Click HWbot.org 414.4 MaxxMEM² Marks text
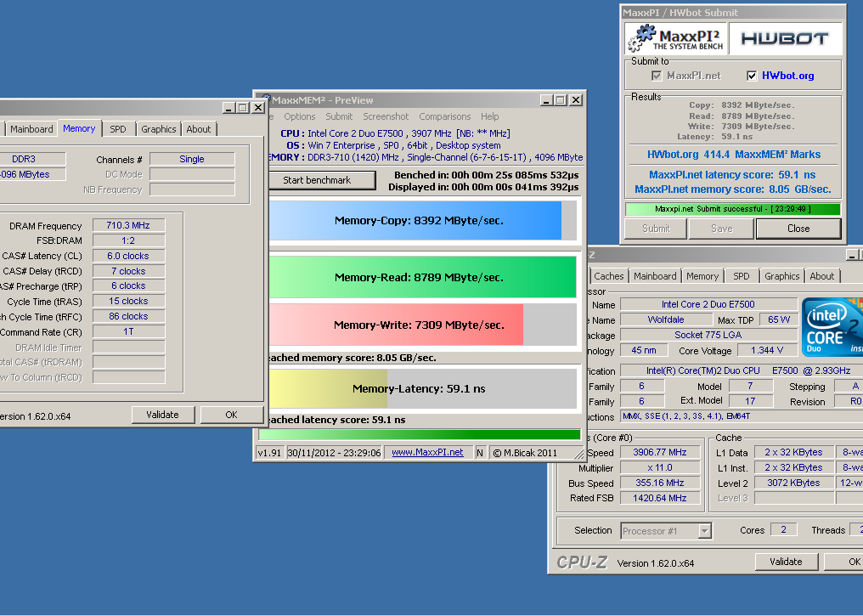Viewport: 863px width, 616px height. (734, 154)
